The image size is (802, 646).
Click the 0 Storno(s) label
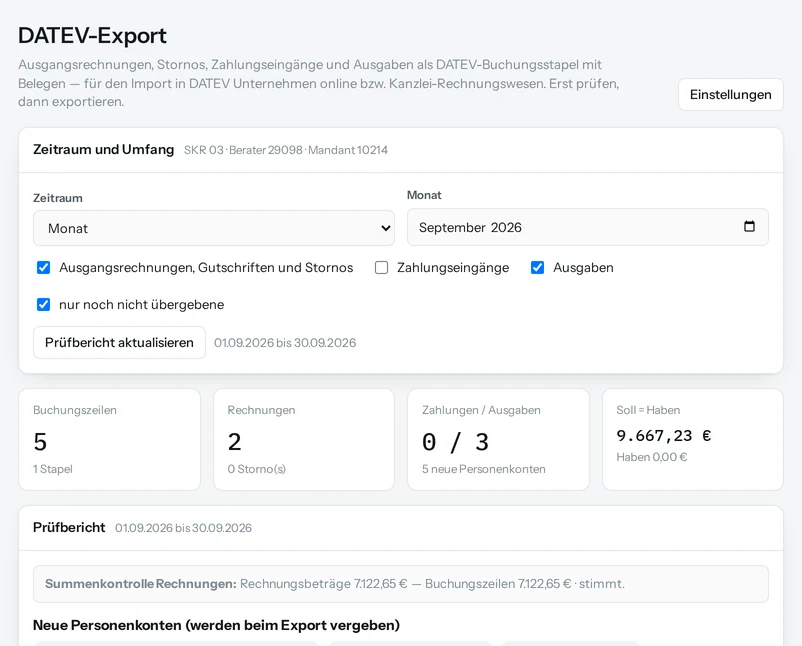[x=257, y=469]
